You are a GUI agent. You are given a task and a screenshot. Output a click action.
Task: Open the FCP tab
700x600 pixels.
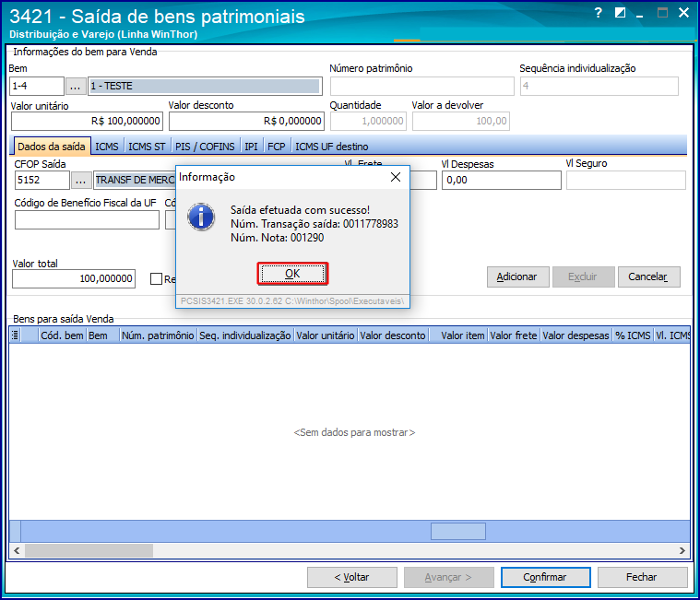point(277,147)
